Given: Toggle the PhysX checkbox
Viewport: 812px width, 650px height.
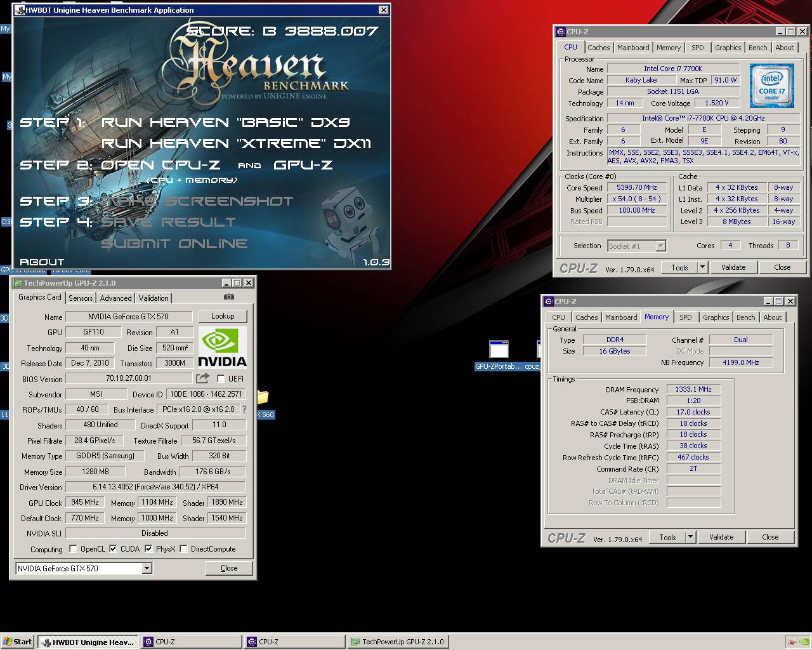Looking at the screenshot, I should (x=148, y=549).
